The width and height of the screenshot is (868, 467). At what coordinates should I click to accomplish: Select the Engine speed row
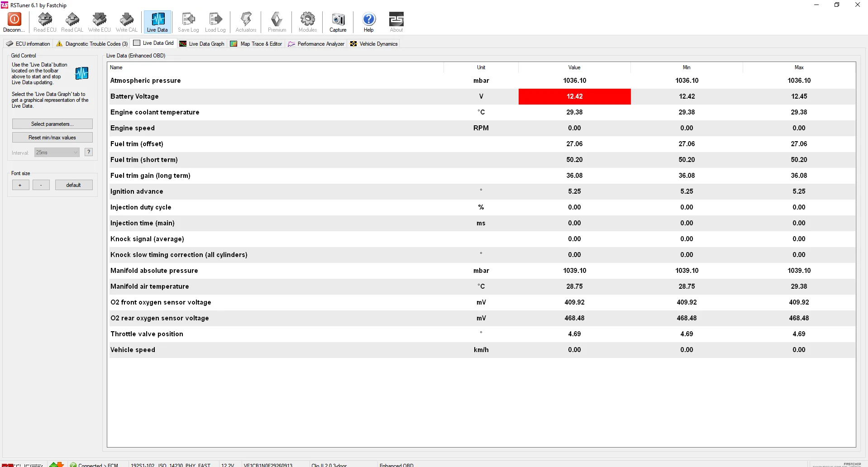[x=482, y=128]
